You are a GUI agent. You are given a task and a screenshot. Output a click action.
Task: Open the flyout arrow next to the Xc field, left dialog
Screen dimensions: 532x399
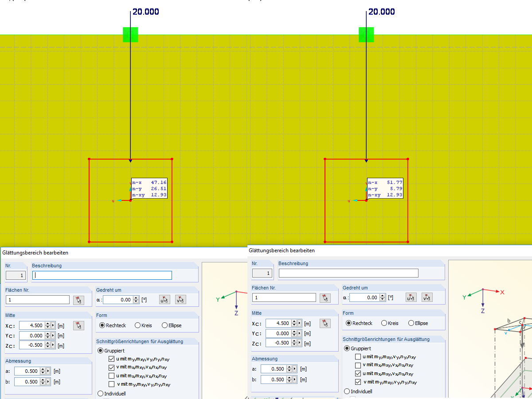53,325
